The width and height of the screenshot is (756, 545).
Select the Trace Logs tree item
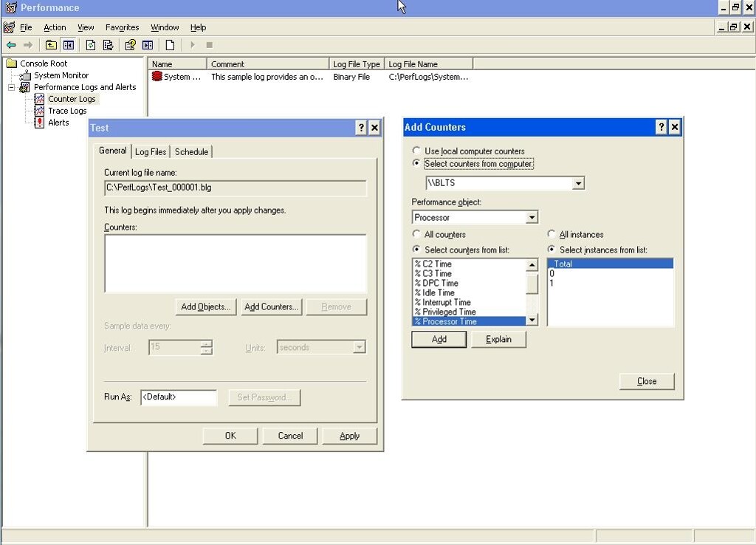pyautogui.click(x=67, y=110)
